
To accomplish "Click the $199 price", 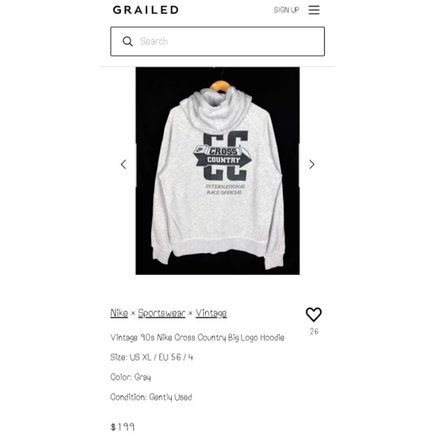I will tap(123, 427).
